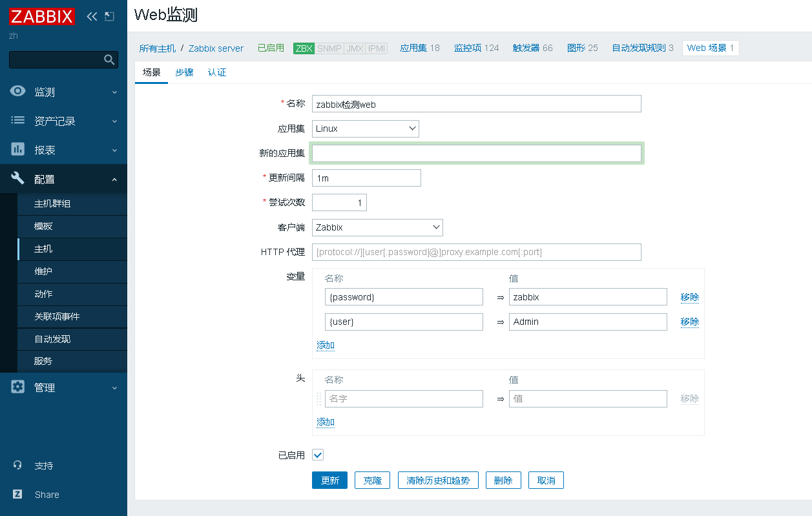The image size is (812, 516).
Task: Open the 自动发现规则 3 link
Action: [x=642, y=48]
